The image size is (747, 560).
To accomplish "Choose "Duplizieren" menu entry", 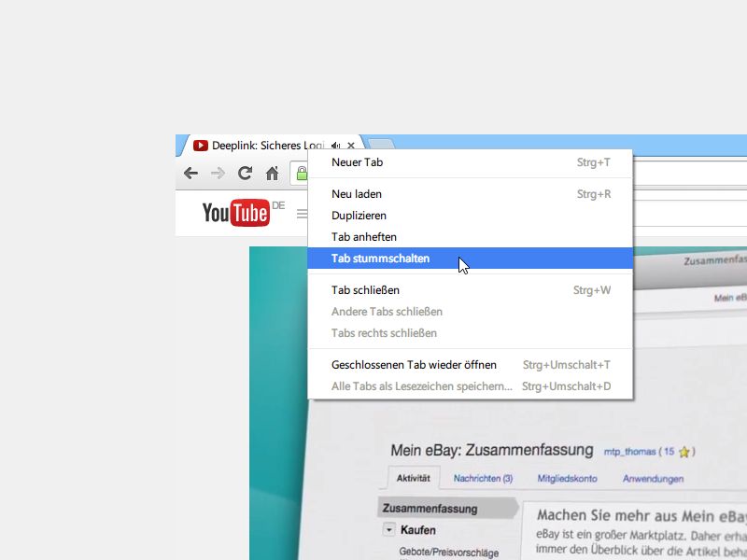I will (471, 216).
